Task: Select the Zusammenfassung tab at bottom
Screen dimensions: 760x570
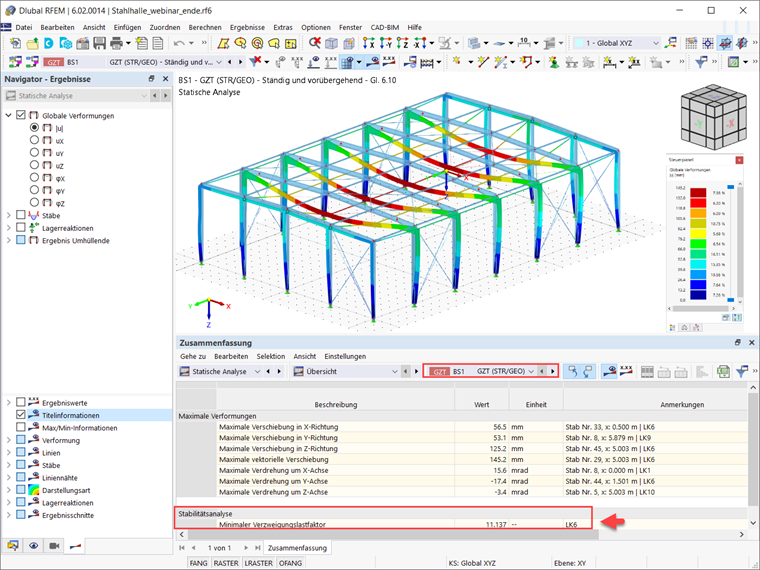Action: [297, 548]
